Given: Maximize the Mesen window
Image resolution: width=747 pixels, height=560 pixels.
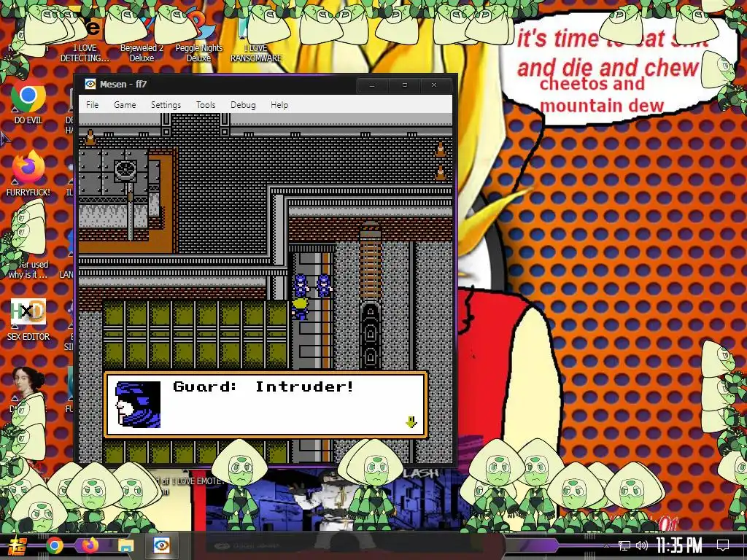Looking at the screenshot, I should click(404, 85).
